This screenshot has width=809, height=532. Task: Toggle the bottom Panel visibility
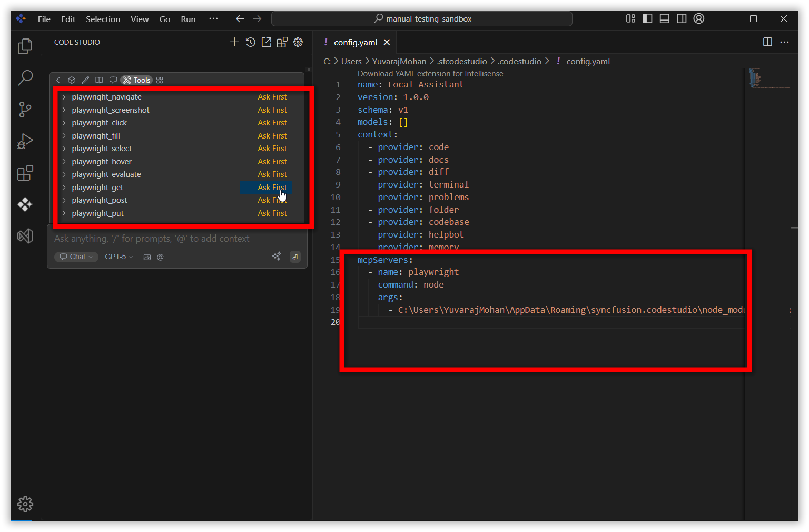(x=665, y=19)
